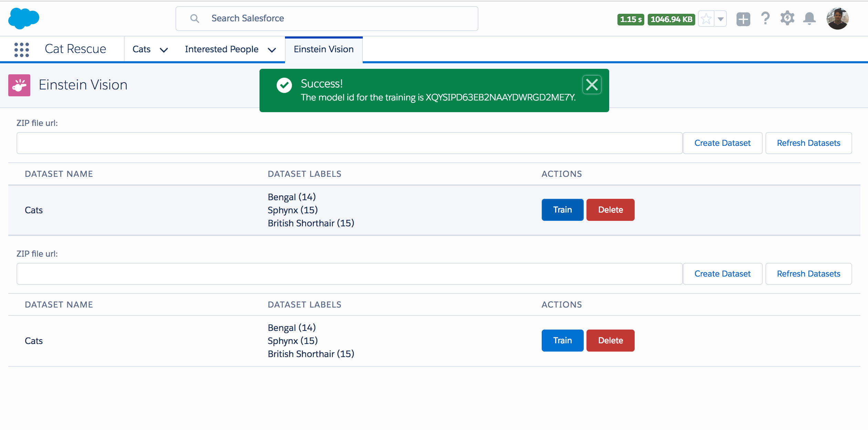This screenshot has width=868, height=430.
Task: Open the Interested People tab
Action: click(221, 50)
